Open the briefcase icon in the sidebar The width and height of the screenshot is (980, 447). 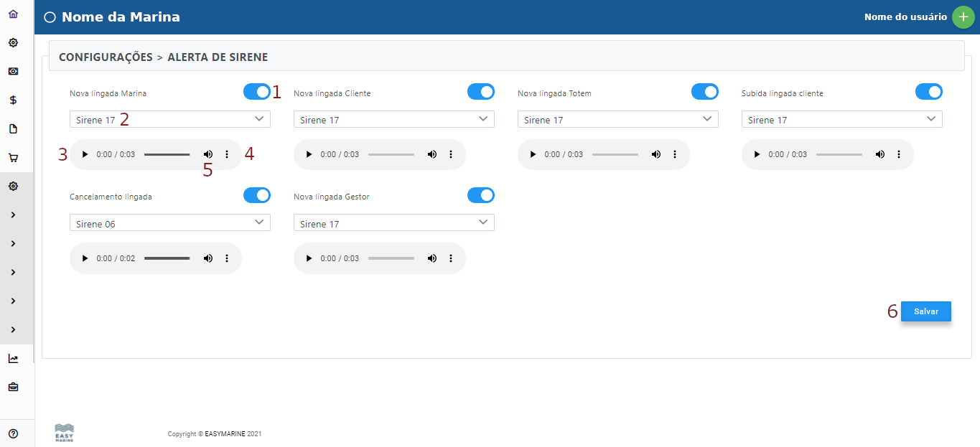coord(13,387)
